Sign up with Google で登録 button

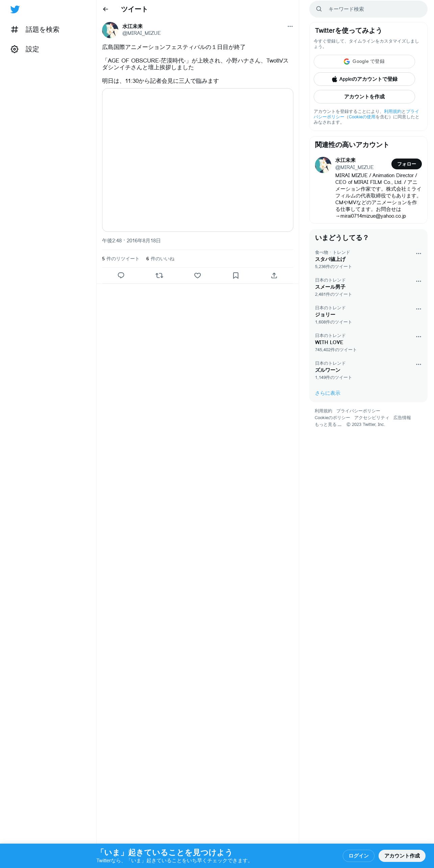(364, 62)
